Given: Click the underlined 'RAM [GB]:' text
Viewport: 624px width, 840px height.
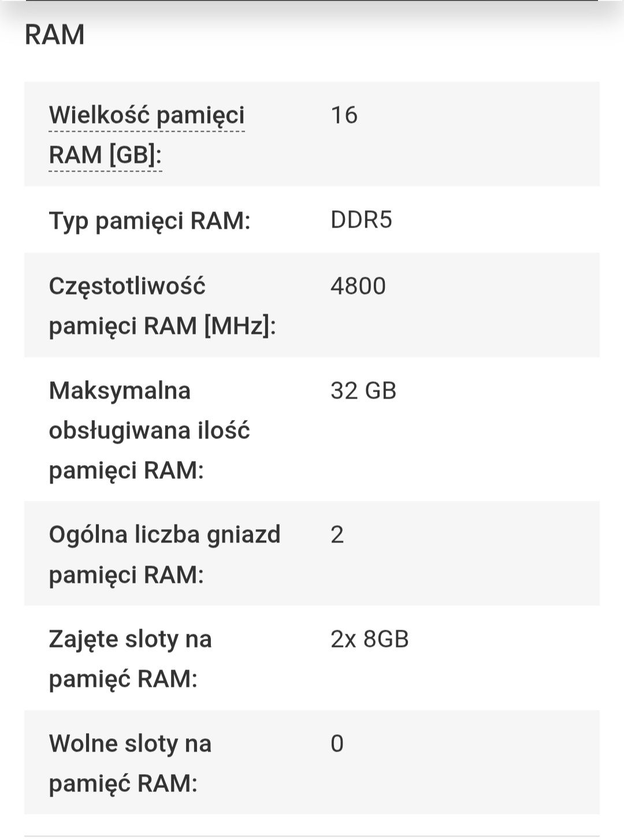Looking at the screenshot, I should point(105,155).
